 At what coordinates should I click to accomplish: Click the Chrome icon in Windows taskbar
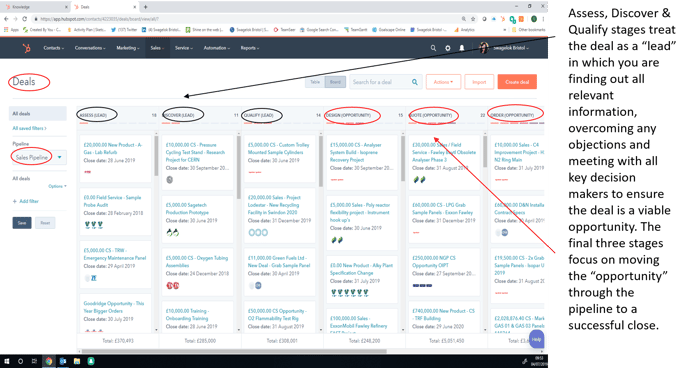point(49,361)
